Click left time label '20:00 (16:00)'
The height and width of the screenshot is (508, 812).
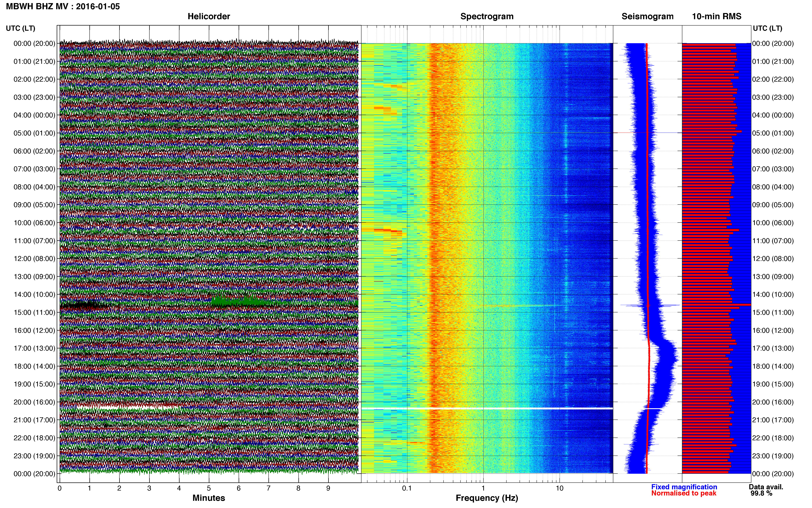coord(34,402)
